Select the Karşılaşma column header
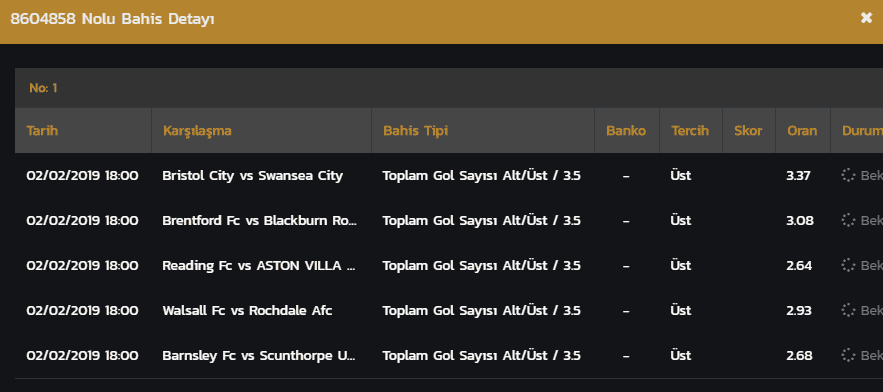The width and height of the screenshot is (883, 392). pyautogui.click(x=197, y=131)
